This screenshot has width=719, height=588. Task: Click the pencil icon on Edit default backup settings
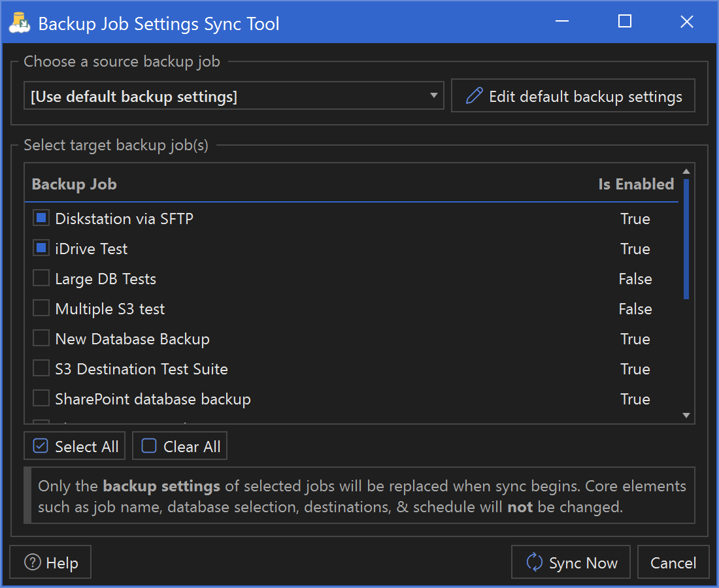474,95
